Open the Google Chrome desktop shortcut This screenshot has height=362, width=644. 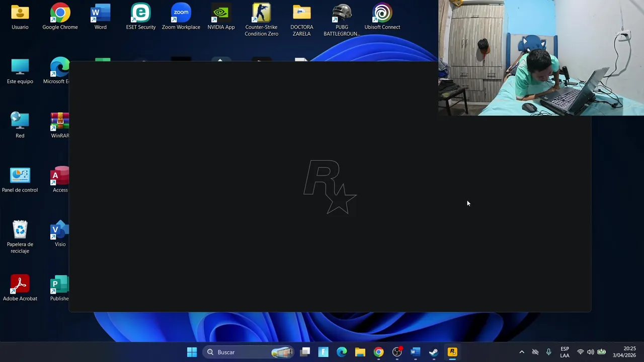coord(60,17)
